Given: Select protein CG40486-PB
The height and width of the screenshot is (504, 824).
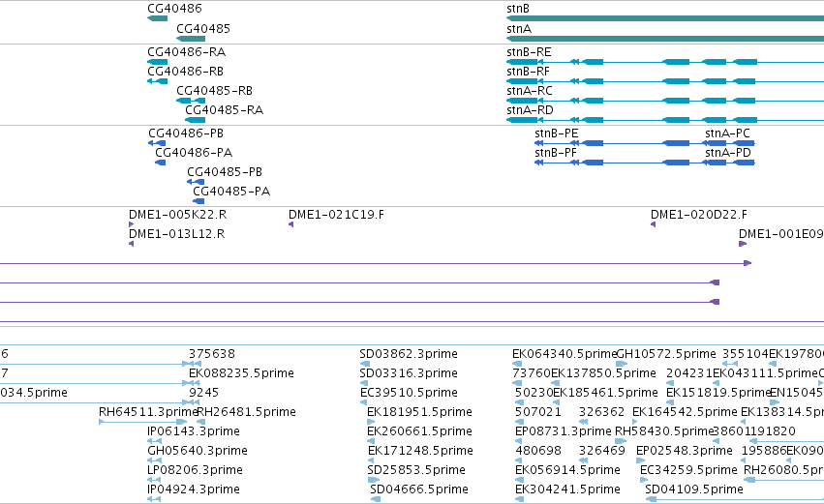Looking at the screenshot, I should (x=186, y=133).
